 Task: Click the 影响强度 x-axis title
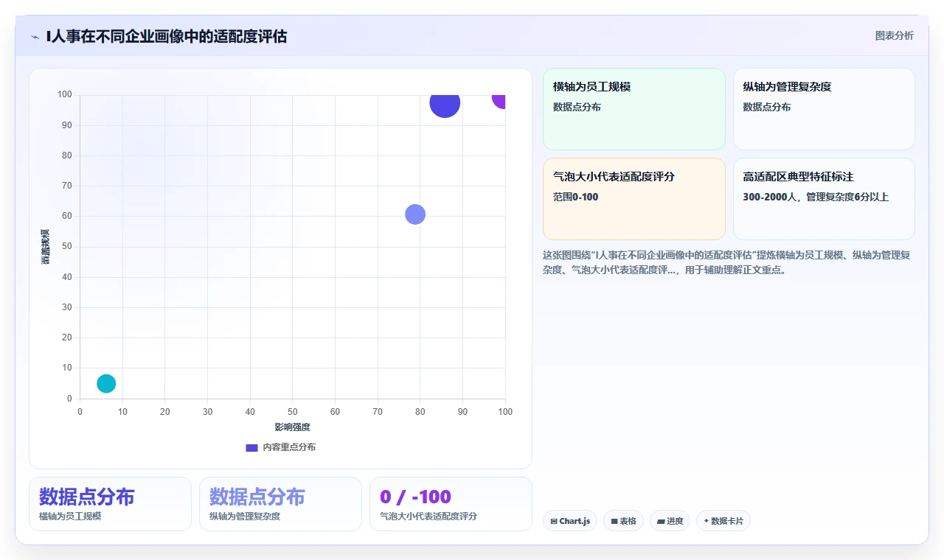pos(293,427)
